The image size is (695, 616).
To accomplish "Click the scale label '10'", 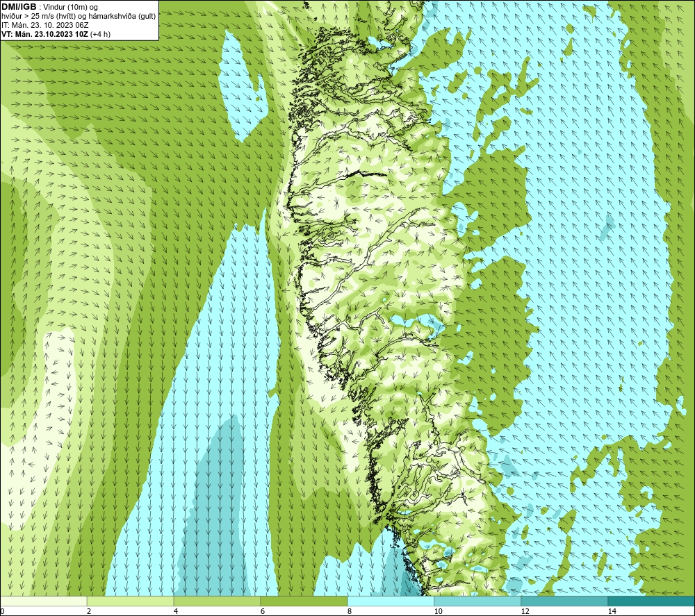I will [439, 612].
